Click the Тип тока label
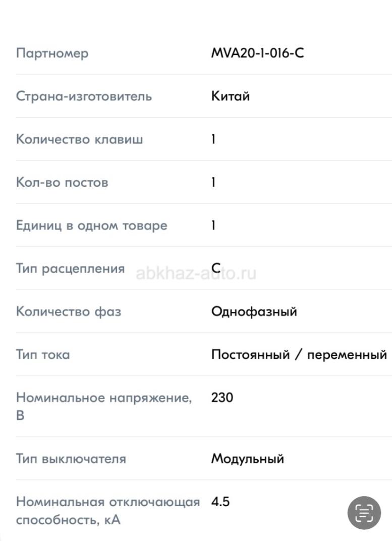 coord(43,354)
